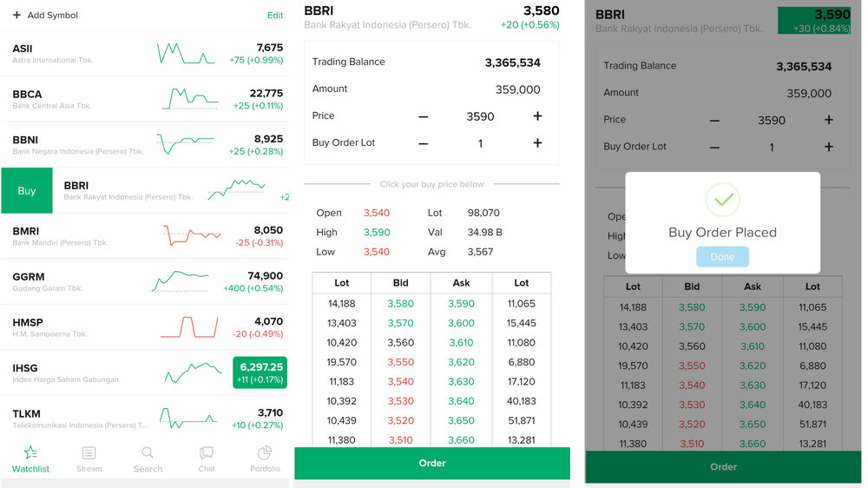Tap the green checkmark in Buy Order Placed dialog
The width and height of the screenshot is (868, 488).
click(723, 200)
